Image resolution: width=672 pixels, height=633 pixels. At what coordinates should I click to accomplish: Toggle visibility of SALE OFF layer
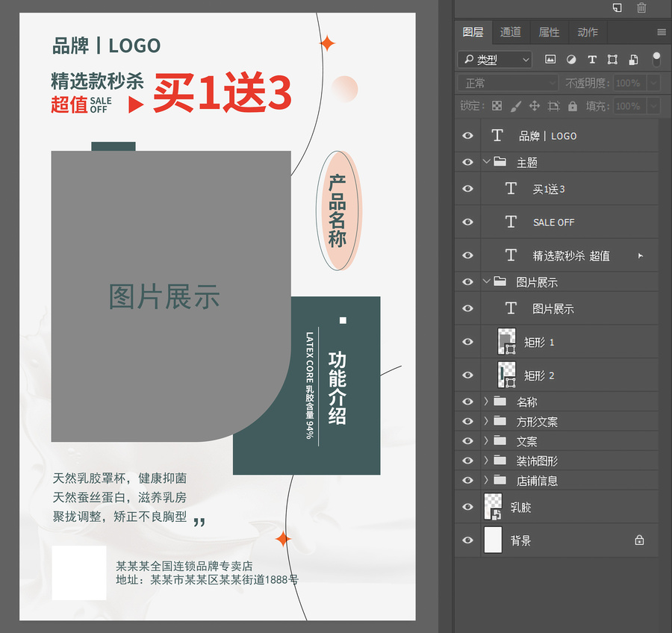[467, 222]
